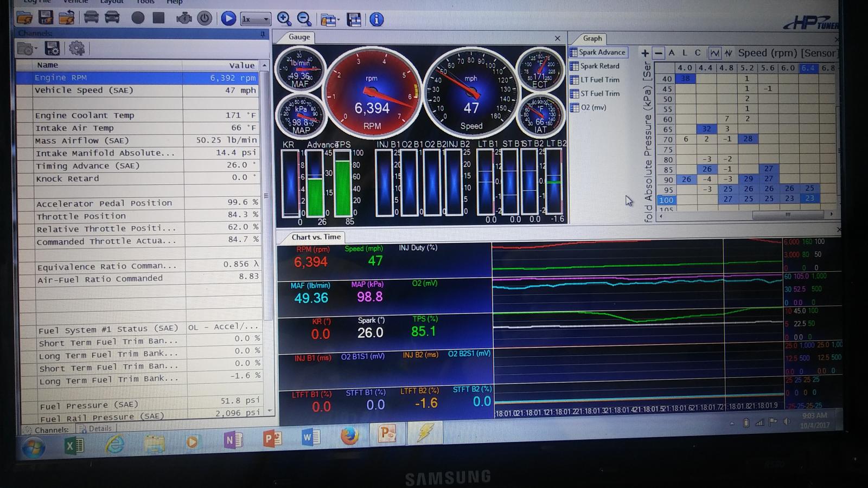This screenshot has width=868, height=488.
Task: Open the Layout menu
Action: tap(112, 2)
